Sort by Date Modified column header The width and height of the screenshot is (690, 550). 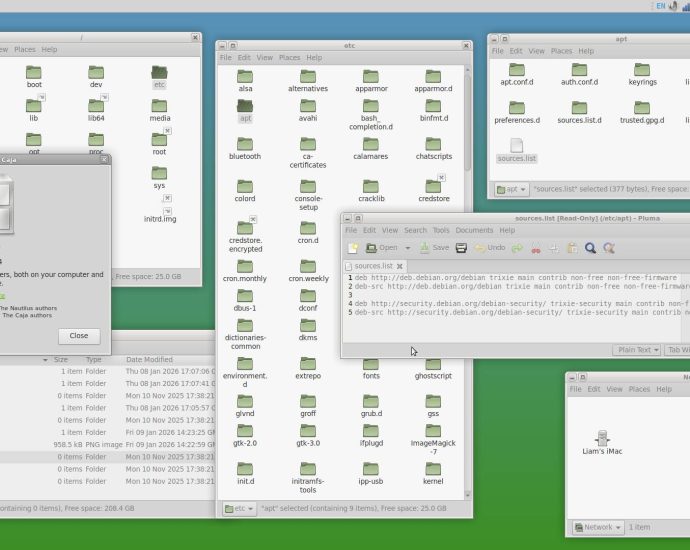pyautogui.click(x=149, y=360)
